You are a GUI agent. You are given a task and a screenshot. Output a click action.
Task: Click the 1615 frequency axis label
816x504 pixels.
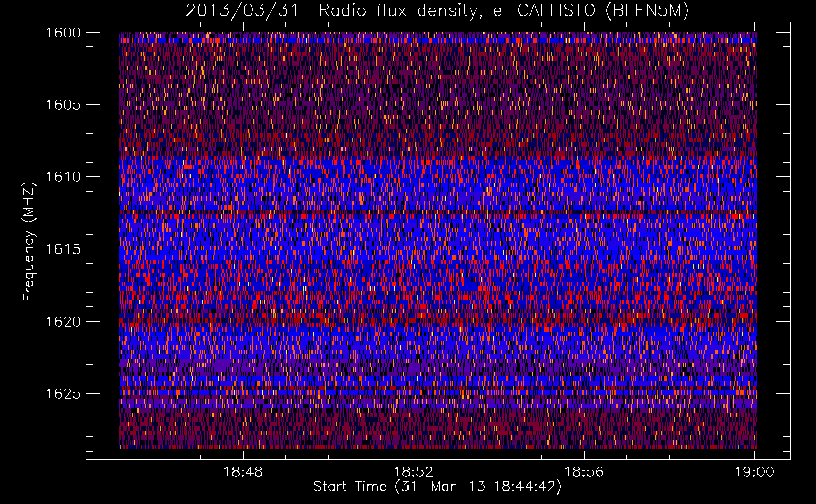click(63, 249)
